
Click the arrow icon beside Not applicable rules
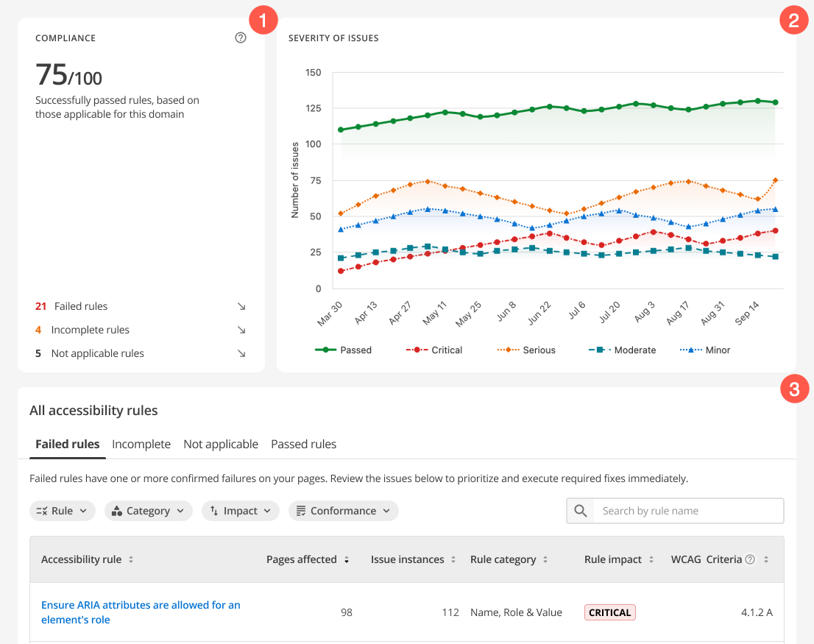[x=241, y=353]
